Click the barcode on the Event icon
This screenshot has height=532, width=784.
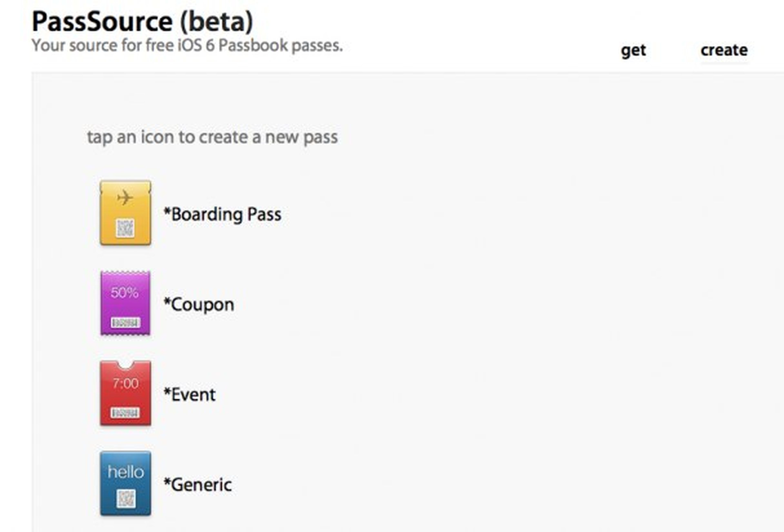click(x=125, y=413)
